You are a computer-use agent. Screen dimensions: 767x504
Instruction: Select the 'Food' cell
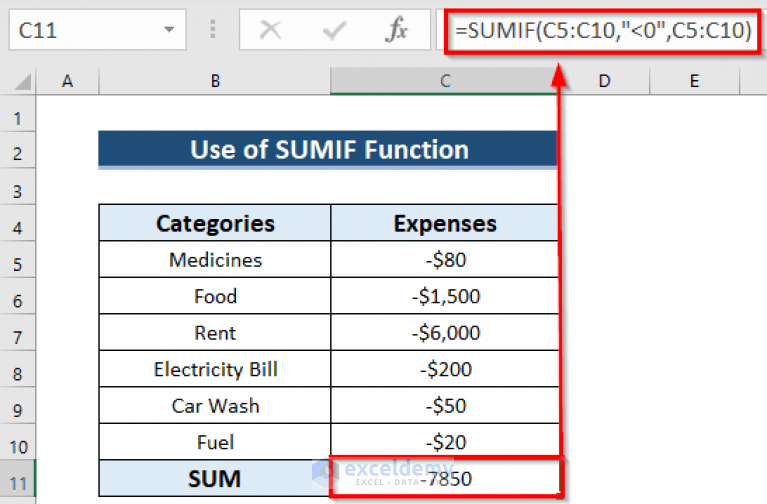pyautogui.click(x=215, y=296)
